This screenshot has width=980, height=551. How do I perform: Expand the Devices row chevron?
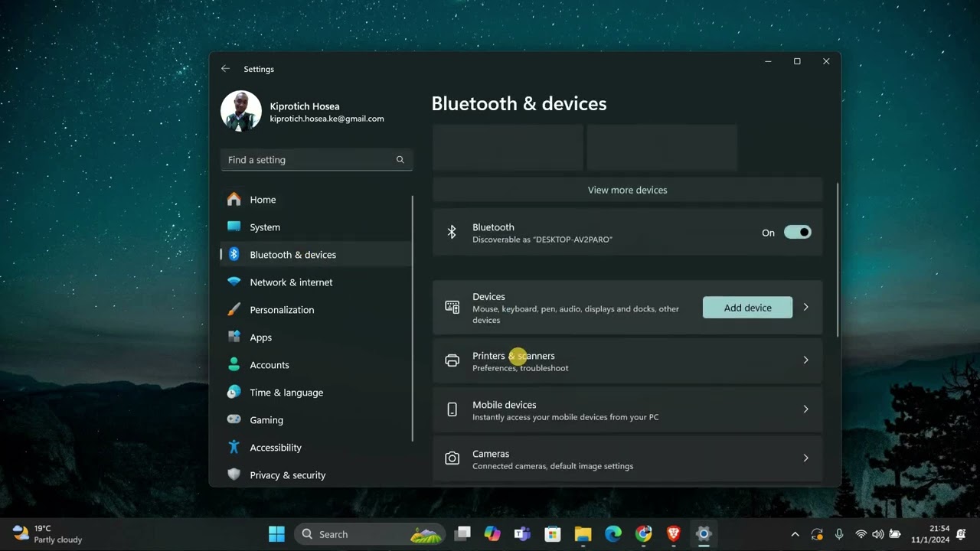(805, 308)
